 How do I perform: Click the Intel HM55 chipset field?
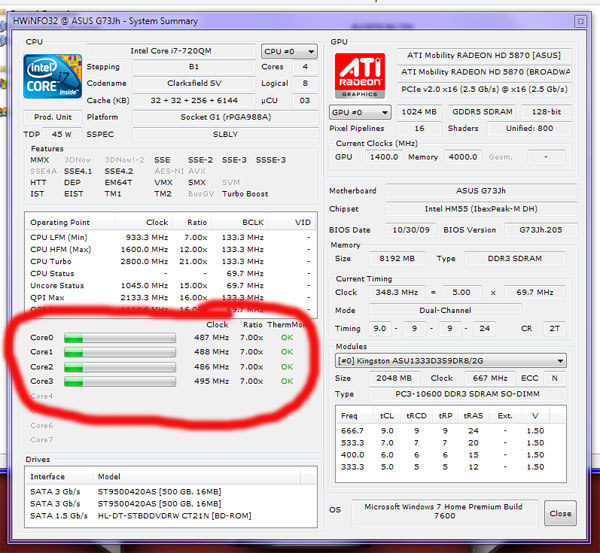(481, 209)
